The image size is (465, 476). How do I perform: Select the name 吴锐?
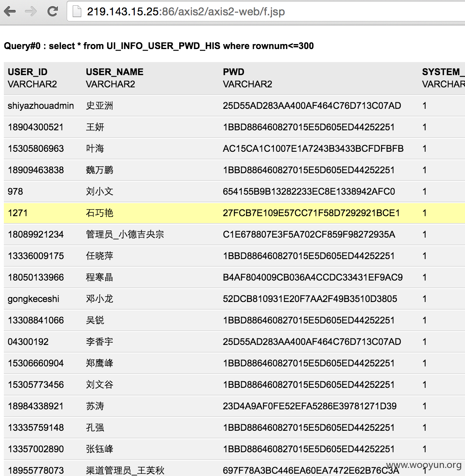[x=95, y=320]
